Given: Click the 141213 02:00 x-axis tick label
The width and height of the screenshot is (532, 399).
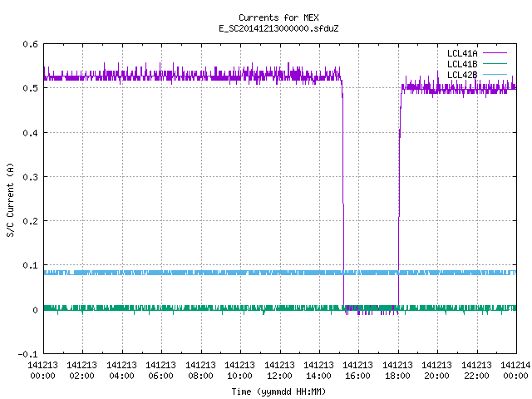Looking at the screenshot, I should coord(81,370).
